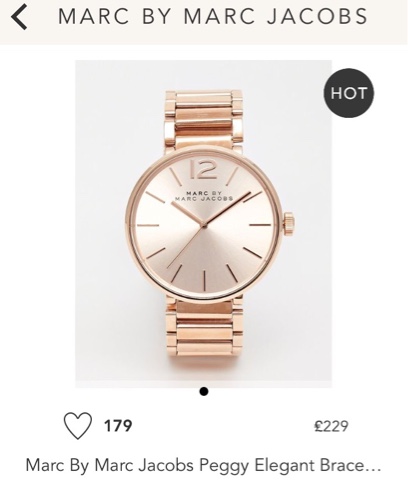Viewport: 408px width, 480px height.
Task: Open the £229 price label
Action: click(331, 426)
